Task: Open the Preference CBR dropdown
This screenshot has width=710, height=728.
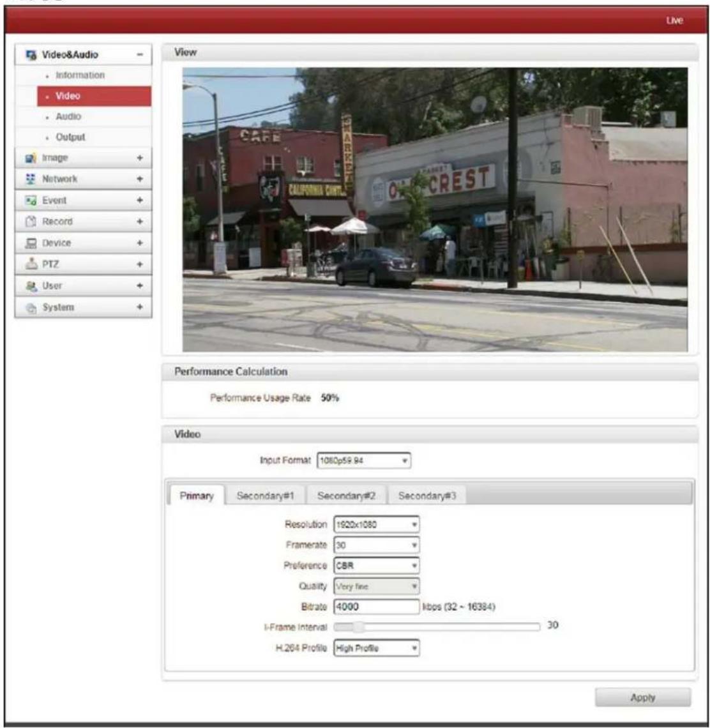Action: click(377, 566)
